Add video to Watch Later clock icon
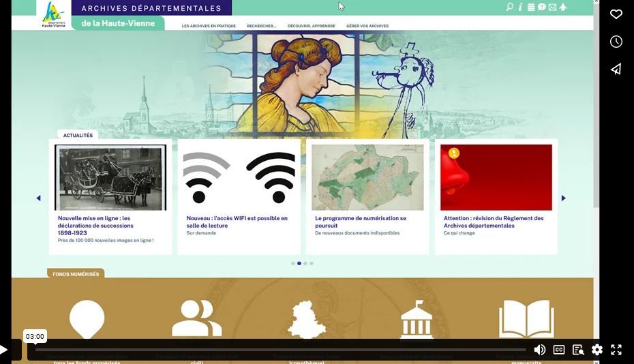The height and width of the screenshot is (364, 634). point(616,42)
